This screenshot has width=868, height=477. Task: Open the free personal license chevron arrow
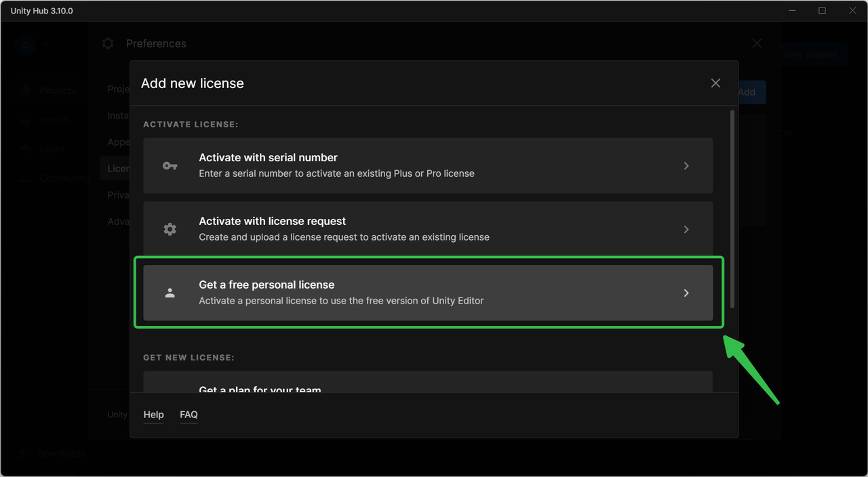coord(686,293)
